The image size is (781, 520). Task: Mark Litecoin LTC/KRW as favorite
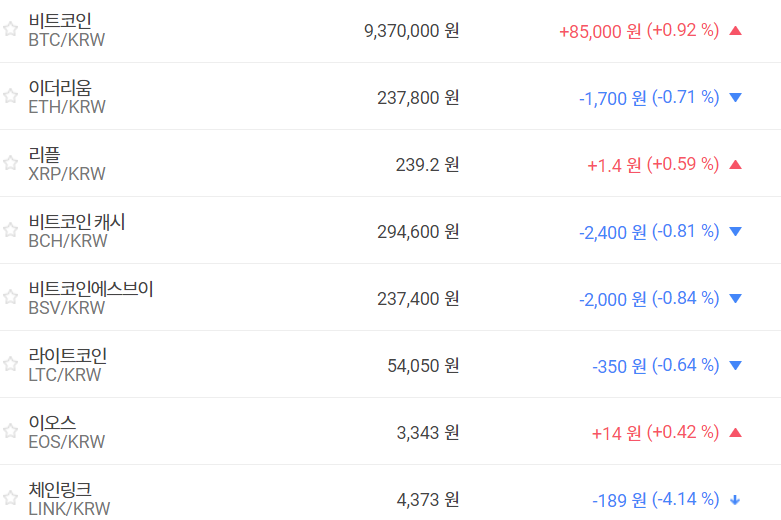10,364
